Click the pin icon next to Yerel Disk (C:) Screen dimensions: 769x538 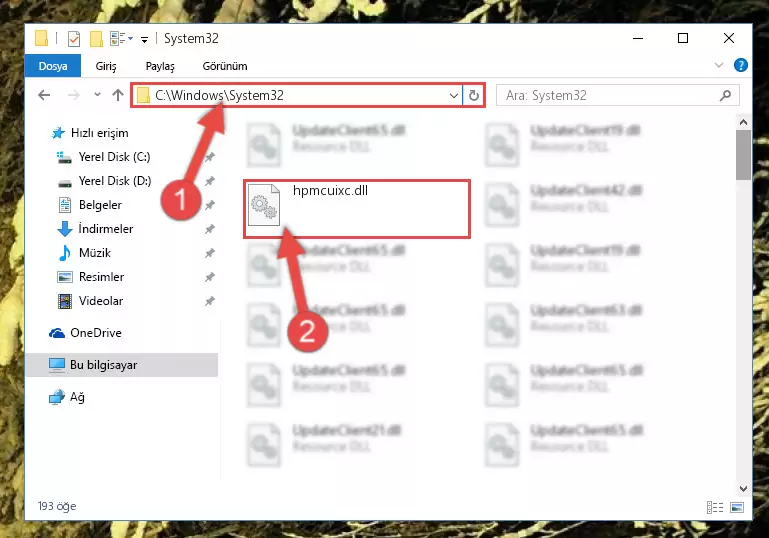[209, 157]
